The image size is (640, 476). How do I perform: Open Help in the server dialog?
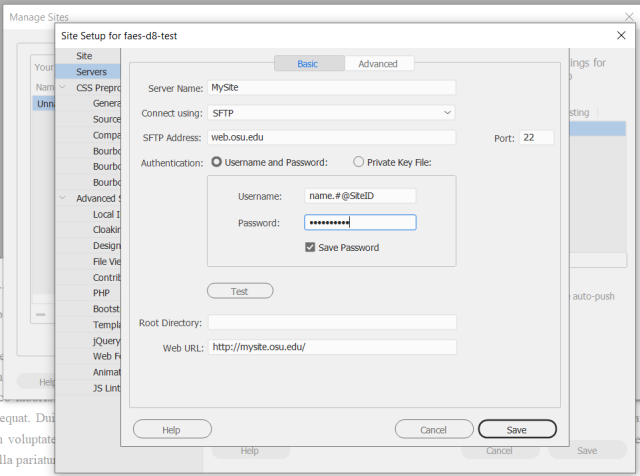pyautogui.click(x=172, y=429)
